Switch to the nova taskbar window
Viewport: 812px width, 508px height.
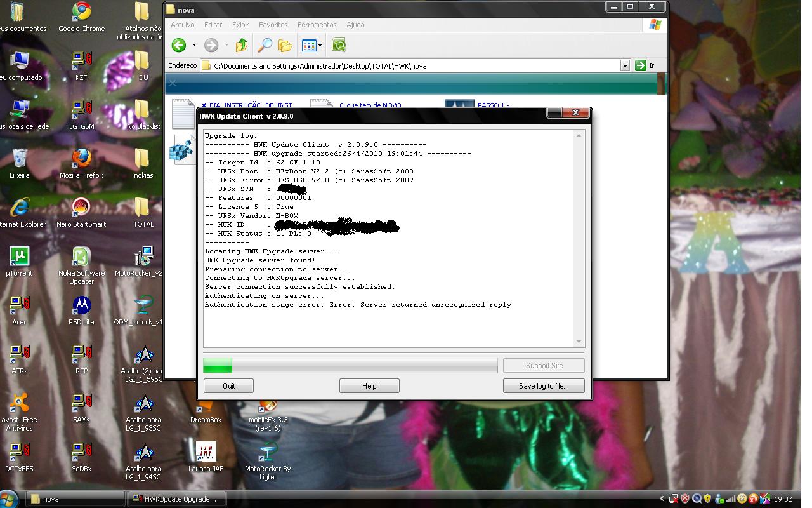[x=75, y=499]
